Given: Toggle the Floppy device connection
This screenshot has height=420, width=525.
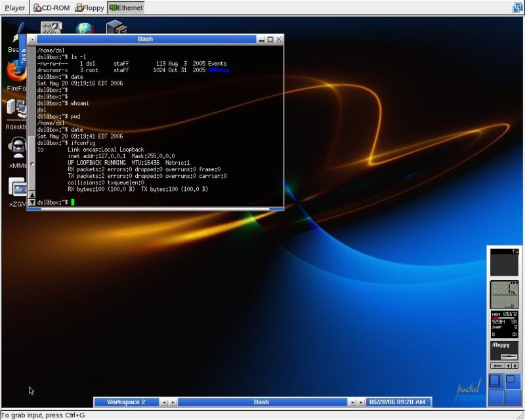Looking at the screenshot, I should click(x=91, y=8).
